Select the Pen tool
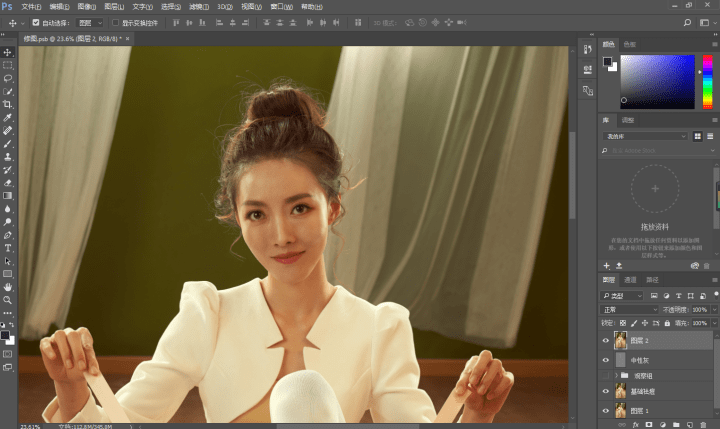720x429 pixels. 7,235
